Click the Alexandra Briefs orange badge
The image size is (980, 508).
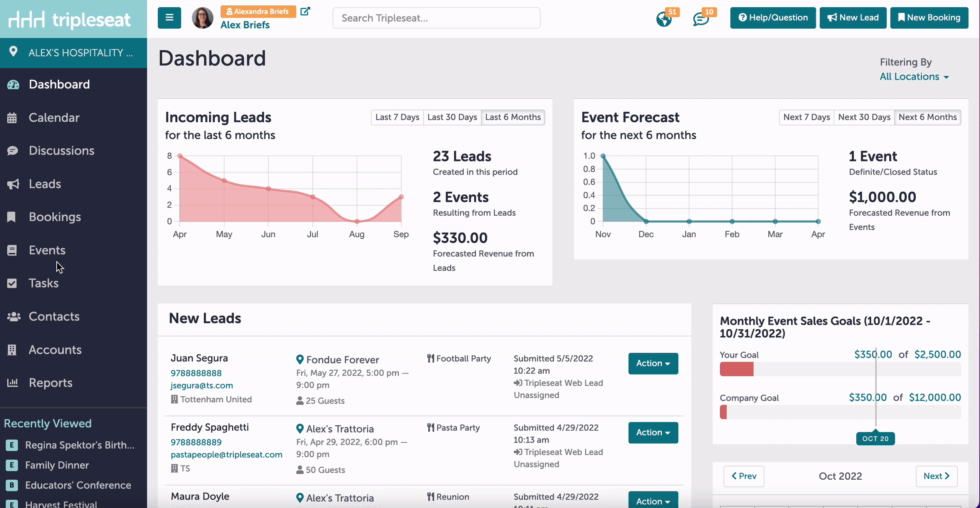(x=258, y=11)
